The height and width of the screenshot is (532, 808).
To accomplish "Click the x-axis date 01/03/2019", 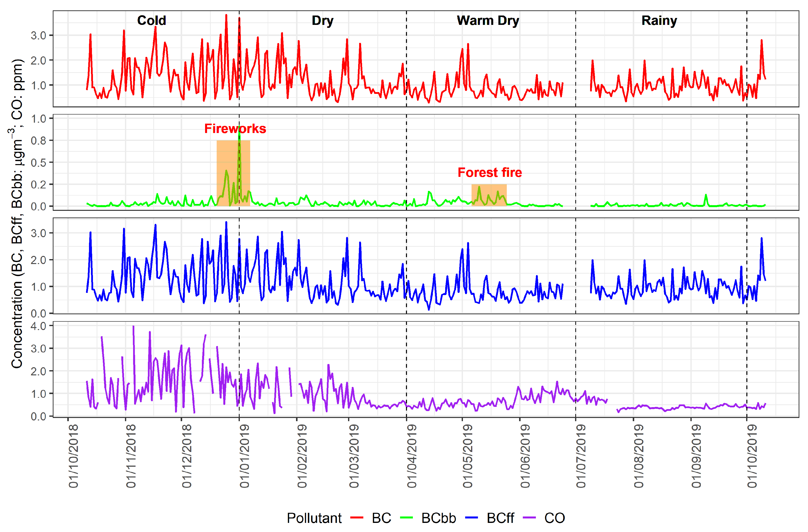I will 354,456.
